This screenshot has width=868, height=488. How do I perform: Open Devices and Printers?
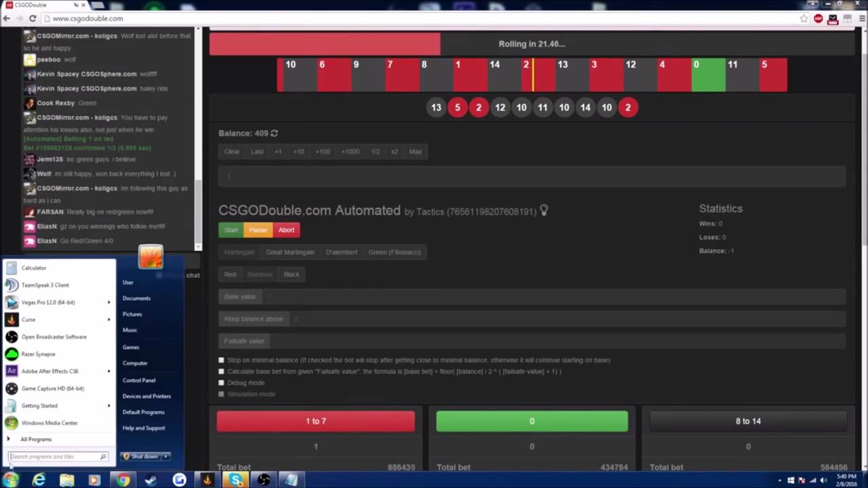click(146, 396)
